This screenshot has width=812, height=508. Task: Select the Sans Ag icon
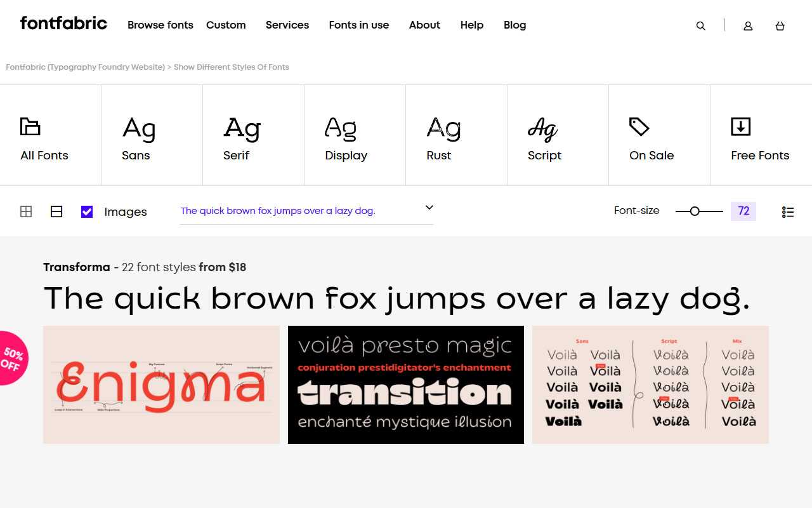coord(139,128)
